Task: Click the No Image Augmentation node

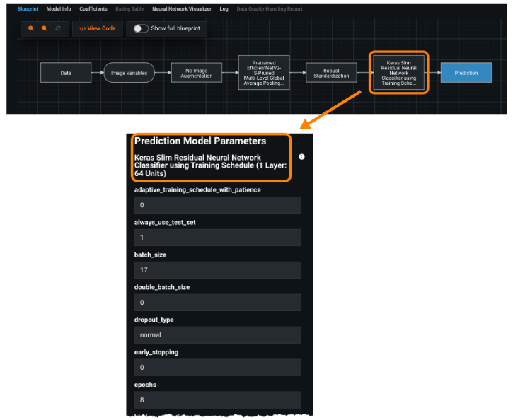Action: tap(196, 73)
